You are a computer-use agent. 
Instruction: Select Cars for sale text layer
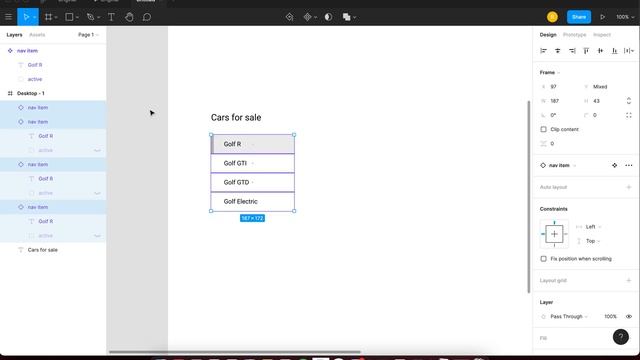tap(53, 250)
